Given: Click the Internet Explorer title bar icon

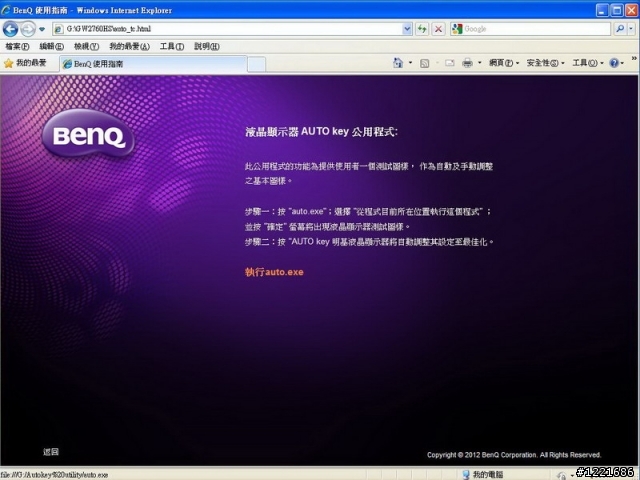Looking at the screenshot, I should coord(6,10).
